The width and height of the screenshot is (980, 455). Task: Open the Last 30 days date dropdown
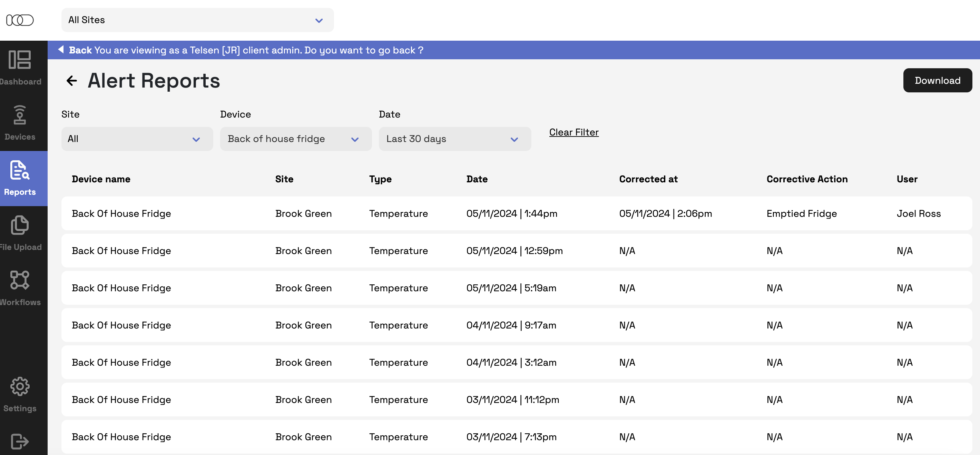[x=454, y=139]
